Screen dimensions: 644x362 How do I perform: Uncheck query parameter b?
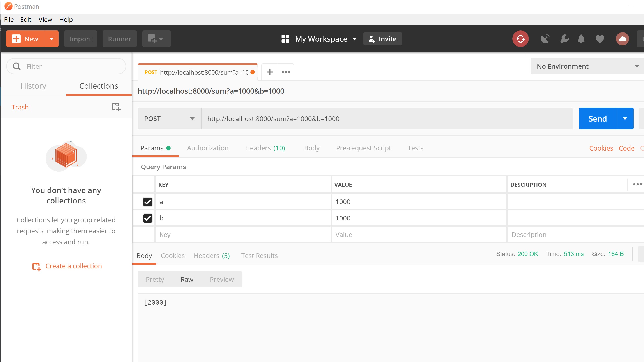coord(147,218)
